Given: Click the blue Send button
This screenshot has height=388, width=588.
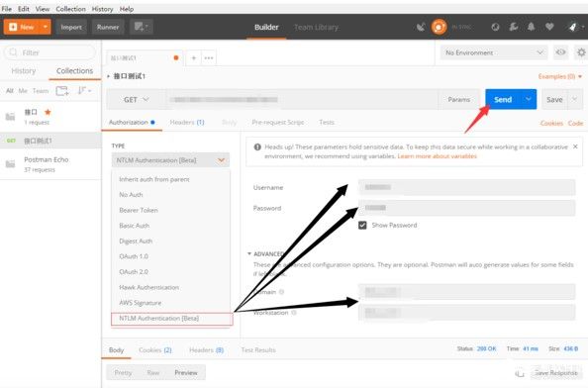Looking at the screenshot, I should pyautogui.click(x=503, y=99).
